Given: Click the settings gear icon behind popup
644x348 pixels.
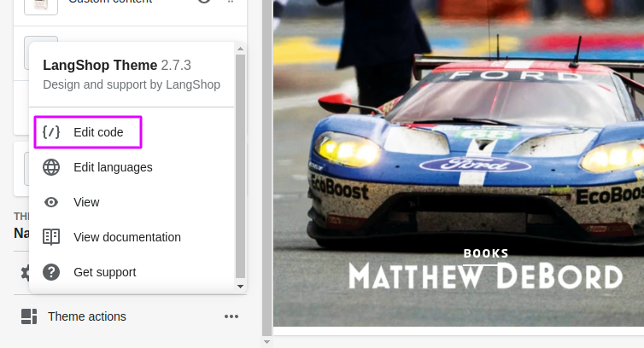Looking at the screenshot, I should (25, 272).
